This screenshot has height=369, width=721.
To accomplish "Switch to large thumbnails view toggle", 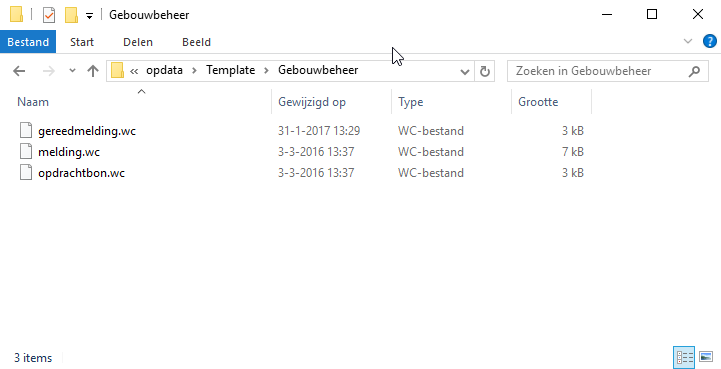I will 706,357.
